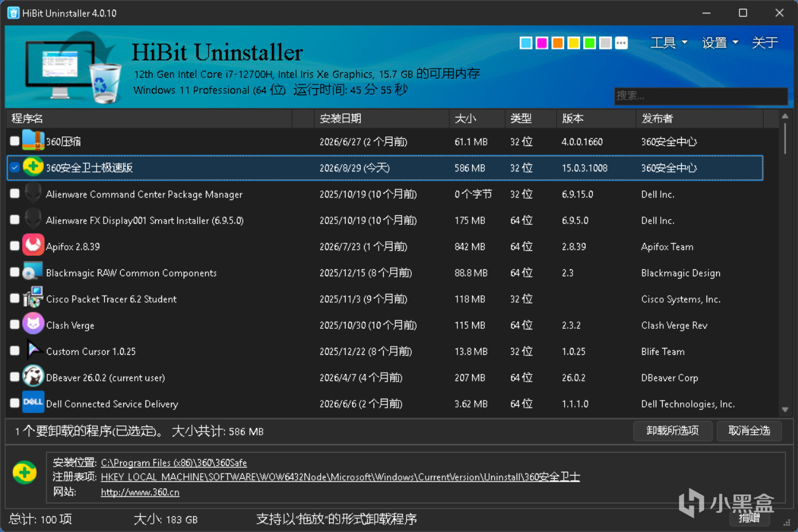
Task: Click the Apifox 2.8.39 app icon
Action: pos(33,246)
